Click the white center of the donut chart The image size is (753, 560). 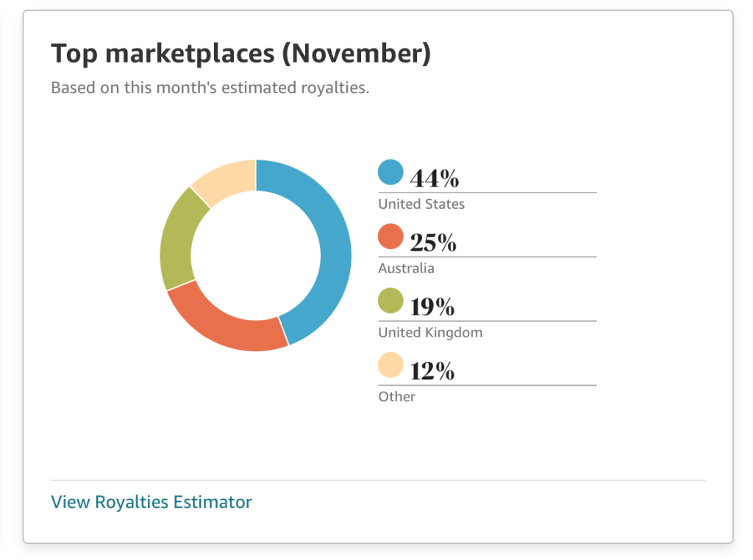coord(255,255)
